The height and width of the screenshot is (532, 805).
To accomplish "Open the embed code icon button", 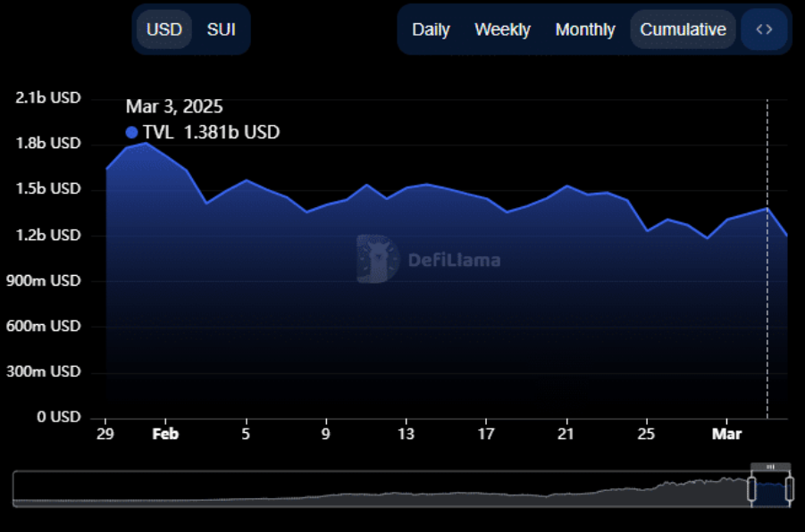I will point(764,29).
